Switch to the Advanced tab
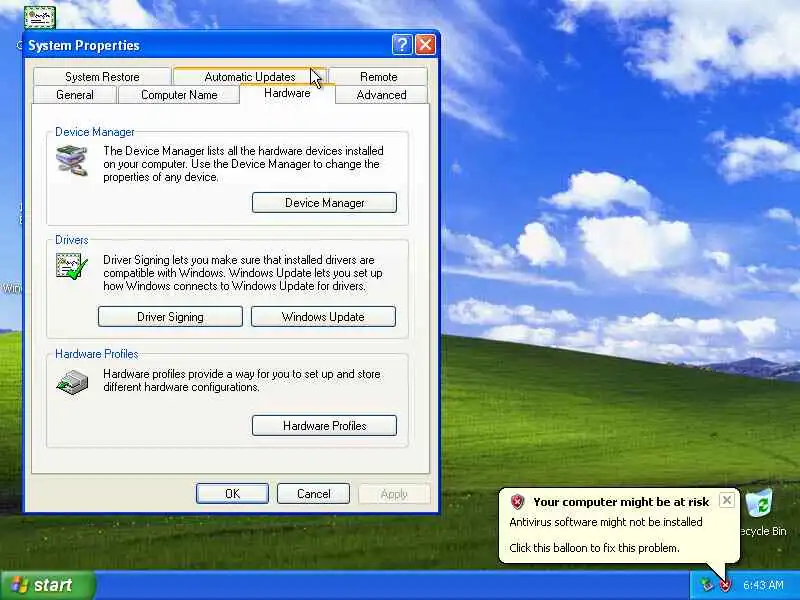This screenshot has height=600, width=800. point(382,95)
